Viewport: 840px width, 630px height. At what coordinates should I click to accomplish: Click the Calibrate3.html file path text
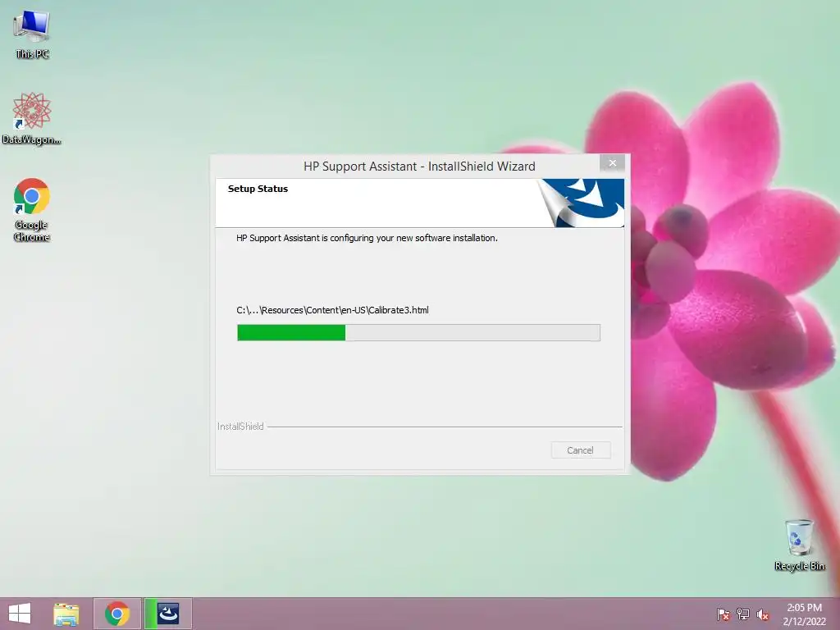click(332, 310)
